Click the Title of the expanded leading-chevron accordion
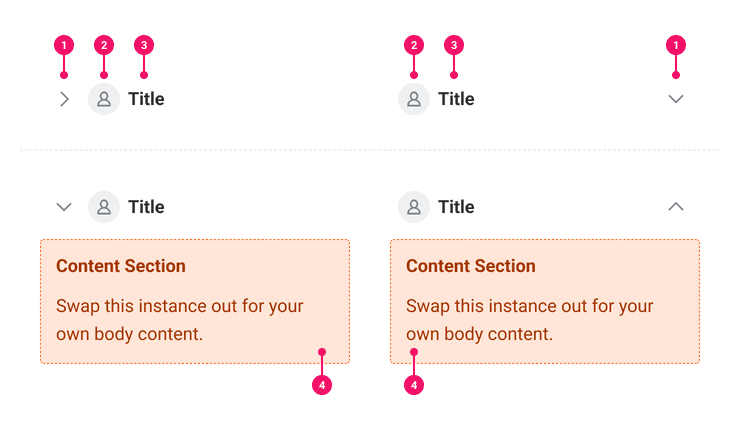The width and height of the screenshot is (740, 430). pos(146,207)
